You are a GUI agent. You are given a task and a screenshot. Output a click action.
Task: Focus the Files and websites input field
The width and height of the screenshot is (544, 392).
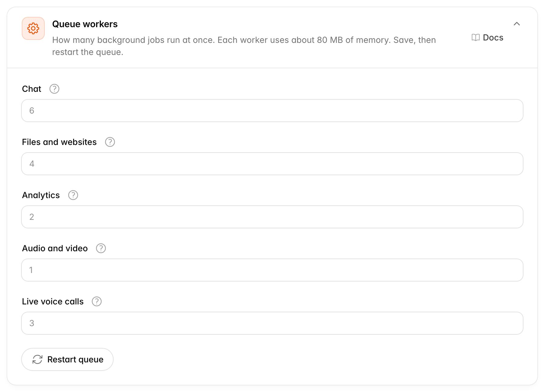point(272,164)
